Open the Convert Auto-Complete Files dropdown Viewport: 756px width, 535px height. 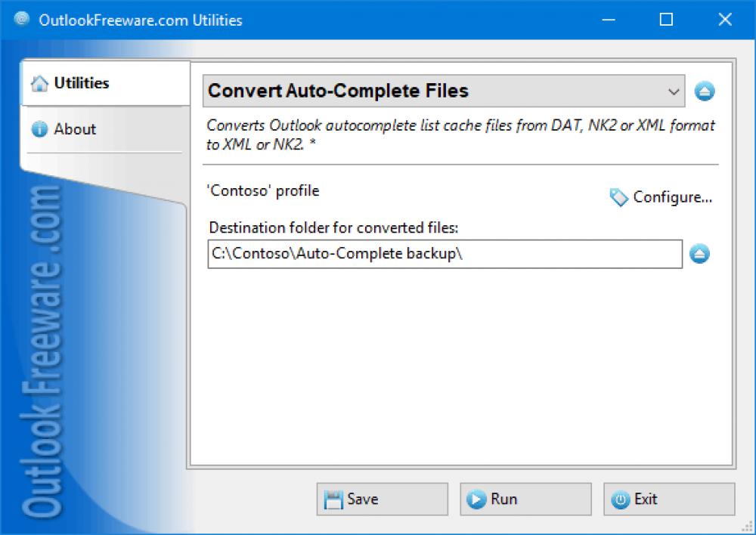pos(442,91)
